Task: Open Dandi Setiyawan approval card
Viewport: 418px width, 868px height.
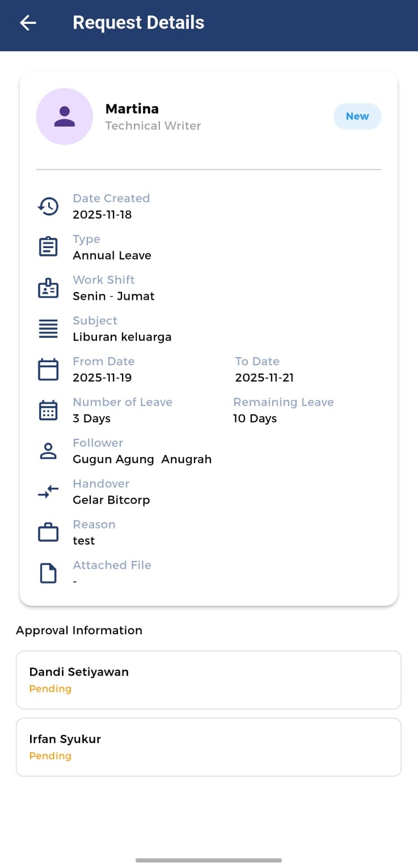Action: [209, 680]
